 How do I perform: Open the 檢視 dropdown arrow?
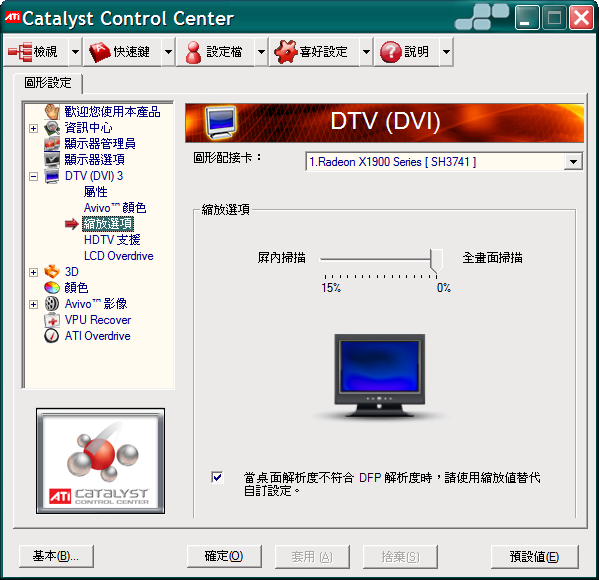point(75,52)
